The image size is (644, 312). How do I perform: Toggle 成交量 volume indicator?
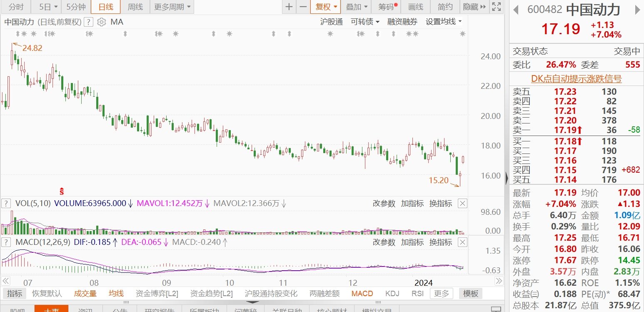tap(85, 294)
